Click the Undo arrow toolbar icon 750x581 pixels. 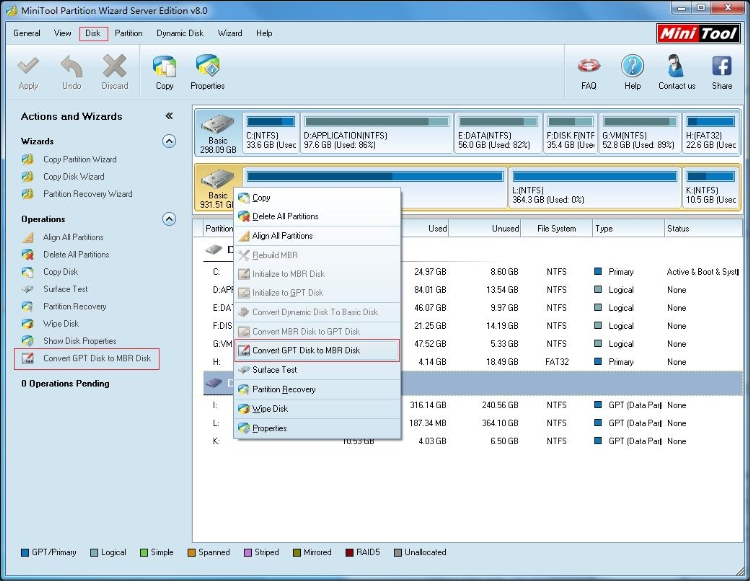point(71,66)
